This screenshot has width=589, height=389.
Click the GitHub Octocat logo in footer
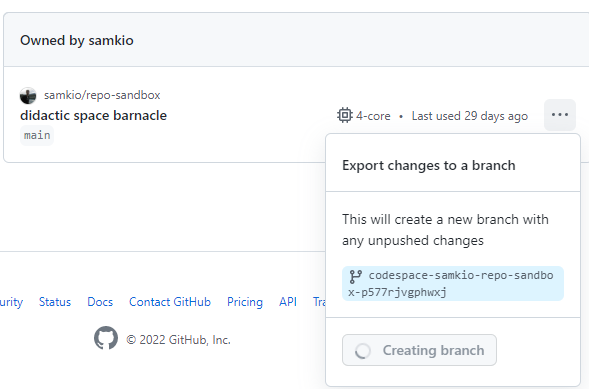coord(106,338)
